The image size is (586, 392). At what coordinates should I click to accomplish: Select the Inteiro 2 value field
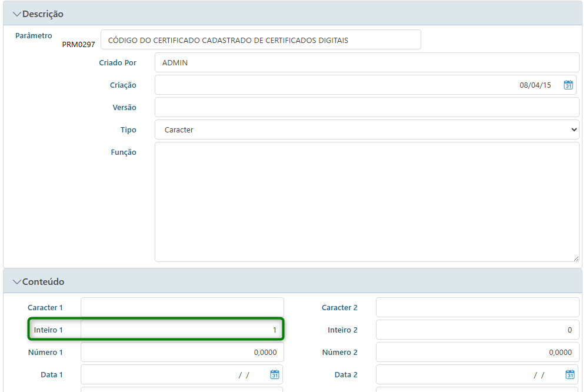coord(477,330)
